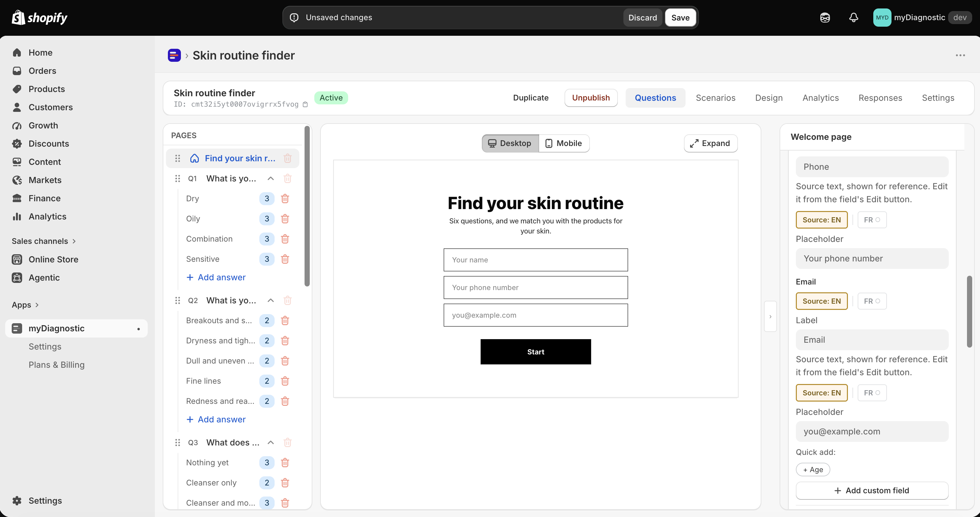Open the Scenarios tab
This screenshot has height=517, width=980.
point(715,98)
